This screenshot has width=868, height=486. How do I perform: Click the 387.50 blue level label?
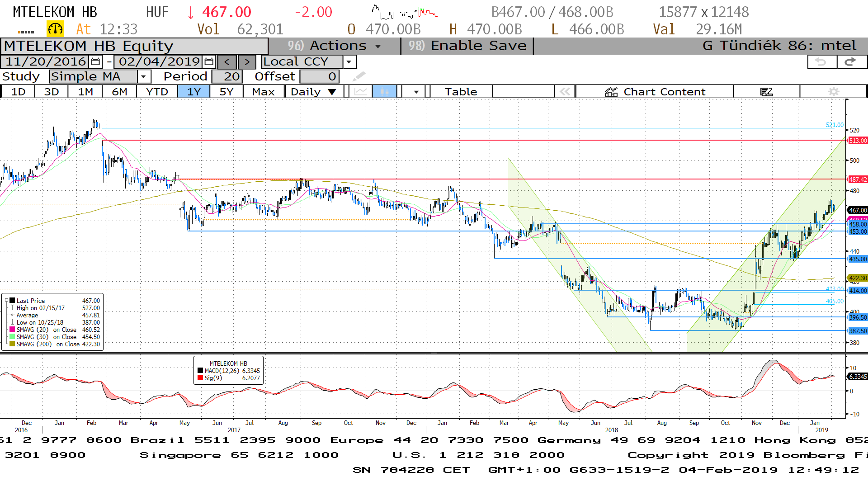(858, 331)
